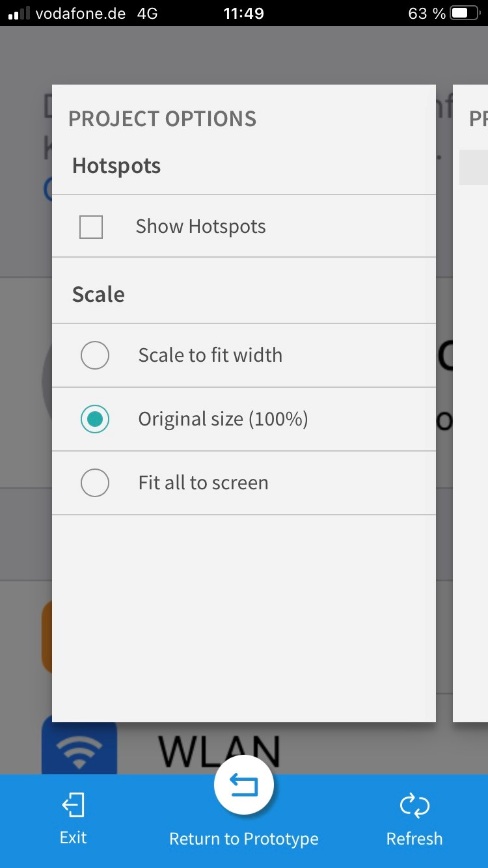Select the Scale to fit width radio button
This screenshot has width=488, height=868.
point(95,355)
